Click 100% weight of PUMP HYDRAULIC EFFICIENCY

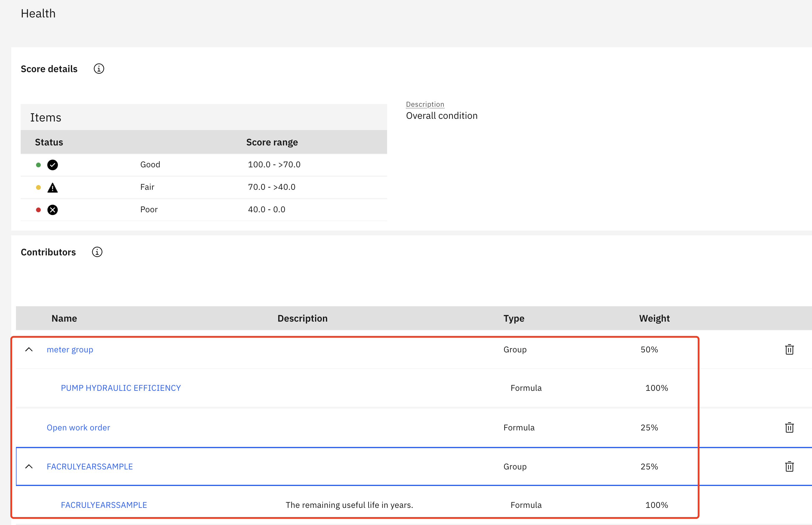[657, 388]
